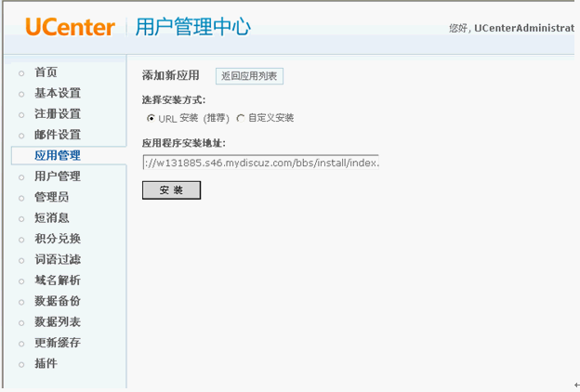Focus the 应用程序安装地址 URL field

coord(261,163)
